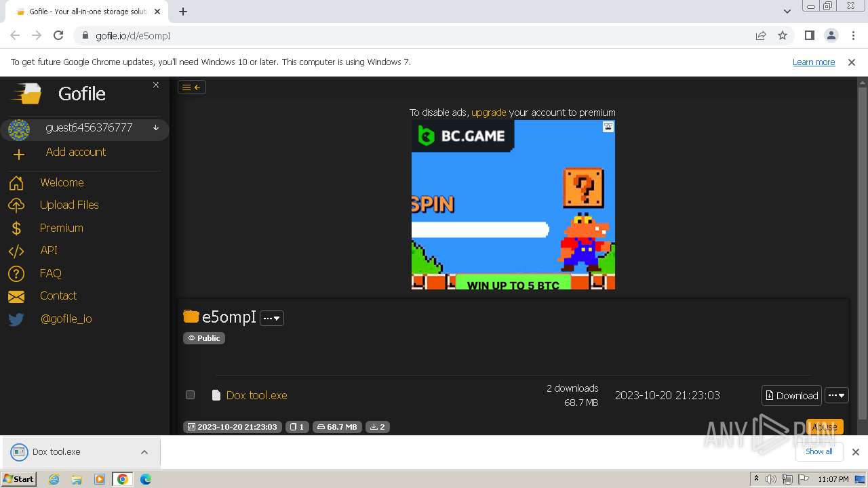Viewport: 868px width, 488px height.
Task: Open a new tab with plus
Action: click(183, 11)
